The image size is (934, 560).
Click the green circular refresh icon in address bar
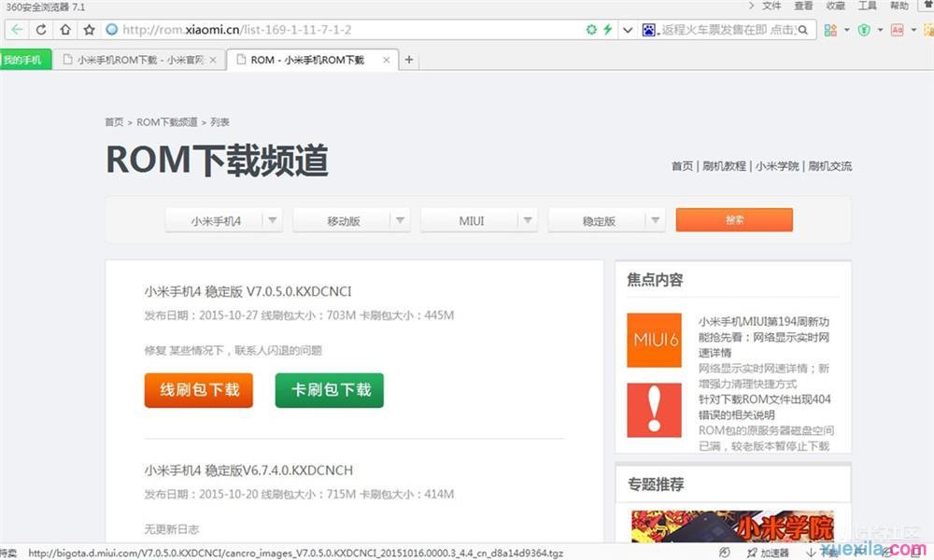click(x=591, y=29)
